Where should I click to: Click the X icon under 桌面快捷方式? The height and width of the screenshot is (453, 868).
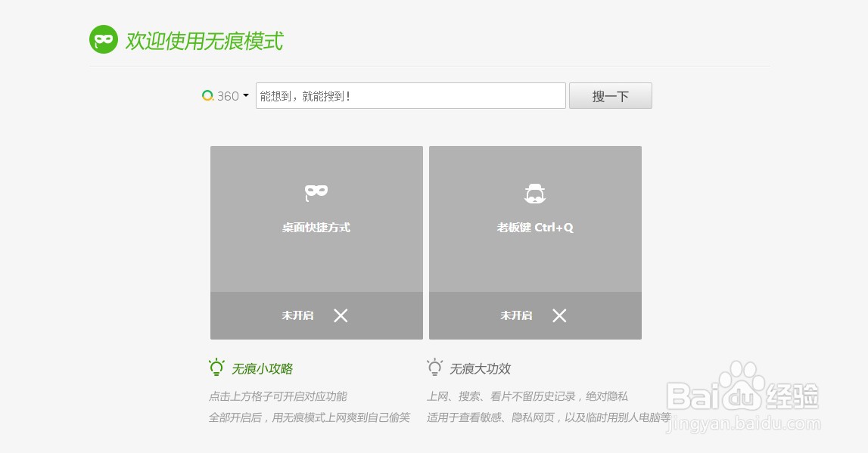coord(341,315)
